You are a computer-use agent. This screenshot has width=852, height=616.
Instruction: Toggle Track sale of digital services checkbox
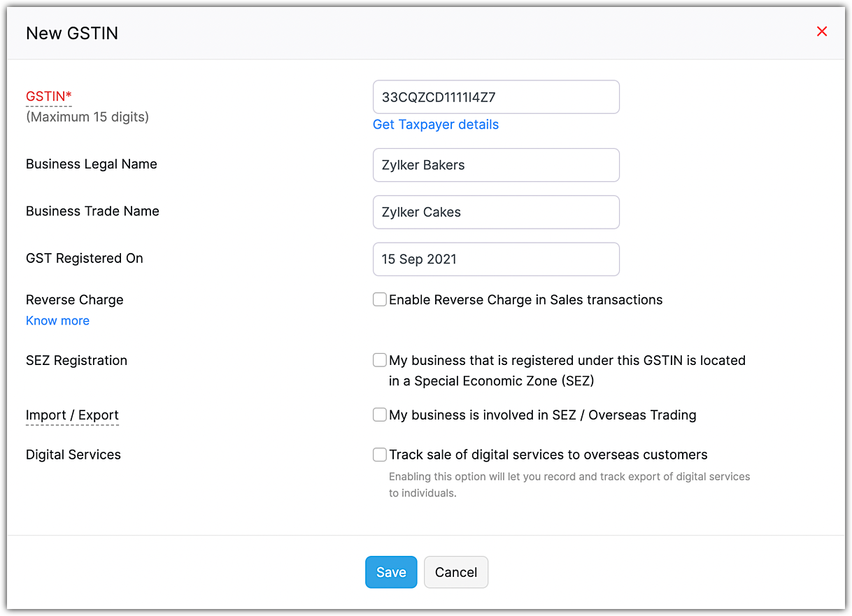(x=380, y=455)
